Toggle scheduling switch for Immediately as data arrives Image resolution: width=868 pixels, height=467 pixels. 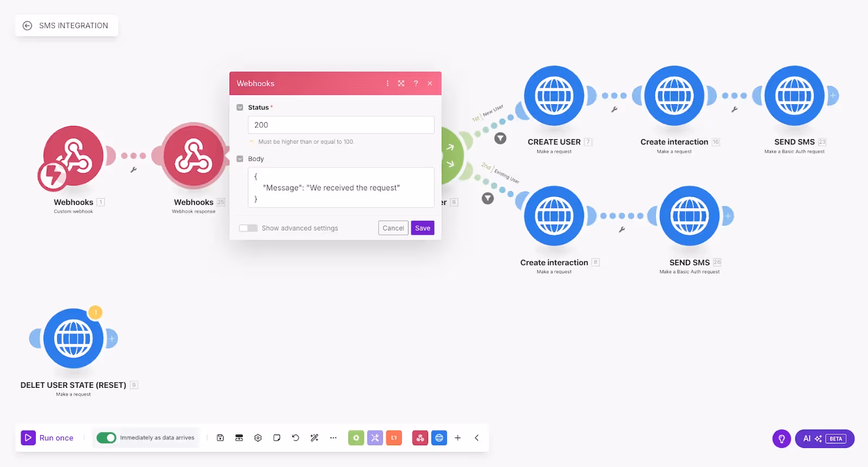click(x=106, y=438)
